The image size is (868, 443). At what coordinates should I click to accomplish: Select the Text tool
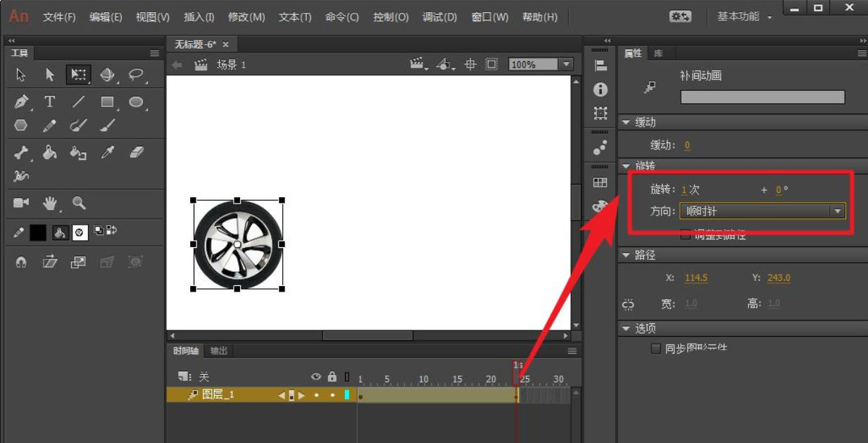49,102
